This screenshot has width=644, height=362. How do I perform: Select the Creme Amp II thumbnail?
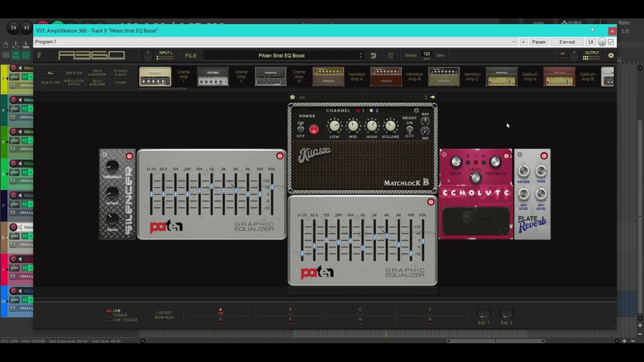point(213,76)
